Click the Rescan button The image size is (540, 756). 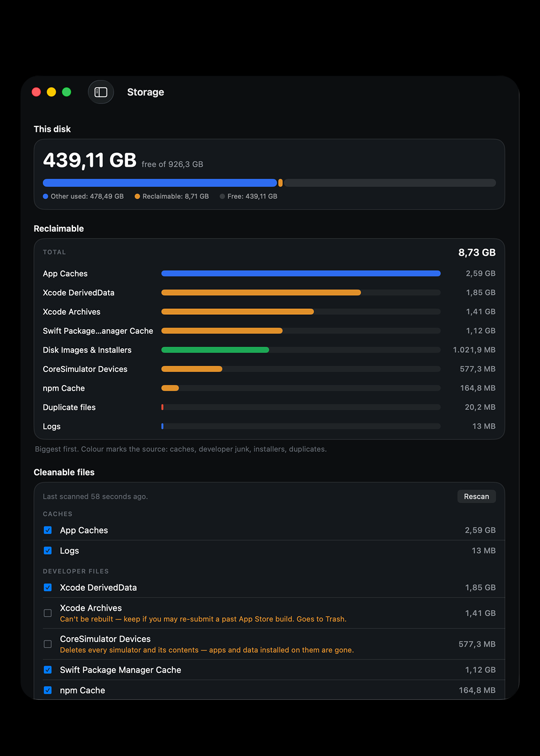tap(476, 496)
